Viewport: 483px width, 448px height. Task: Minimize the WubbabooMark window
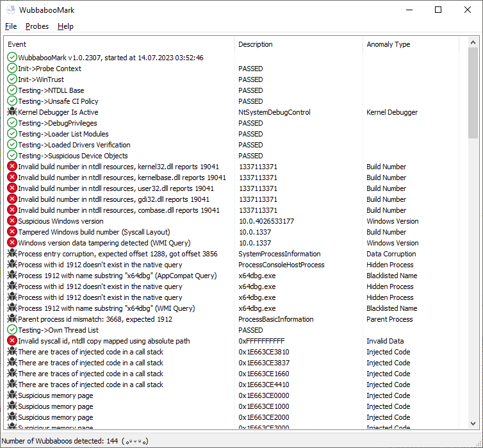[x=409, y=10]
